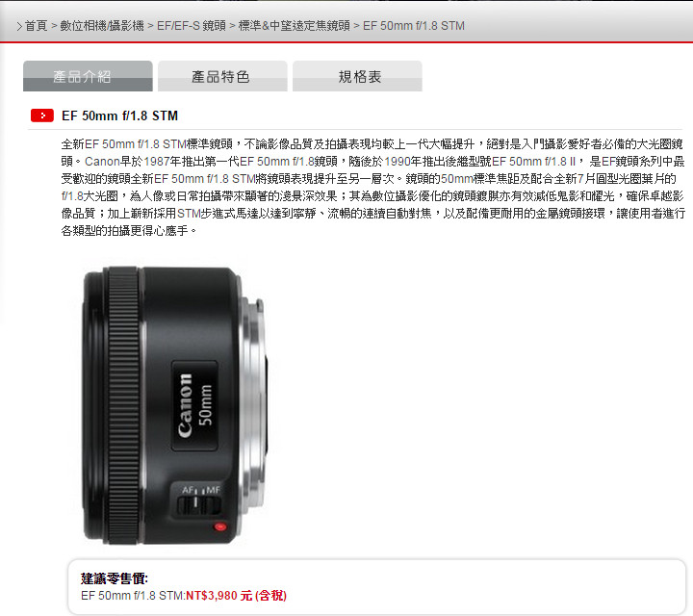Click the red mount dot on lens
The height and width of the screenshot is (616, 693).
click(x=219, y=526)
